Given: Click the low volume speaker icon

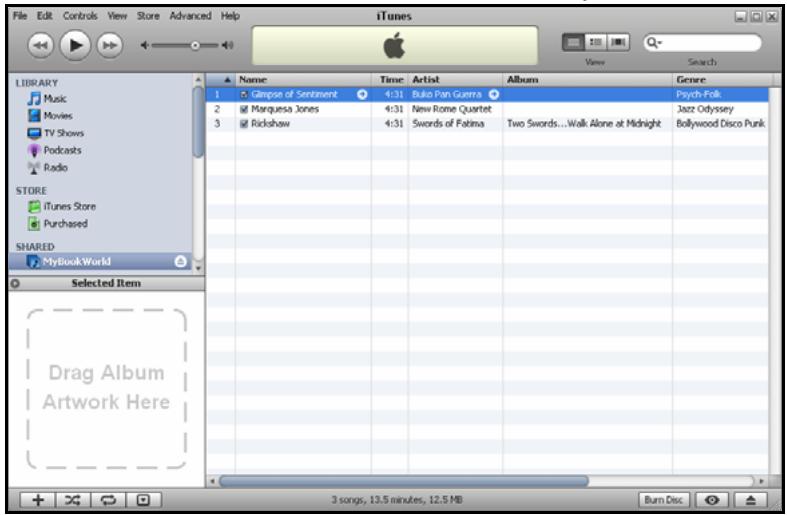Looking at the screenshot, I should coord(145,45).
